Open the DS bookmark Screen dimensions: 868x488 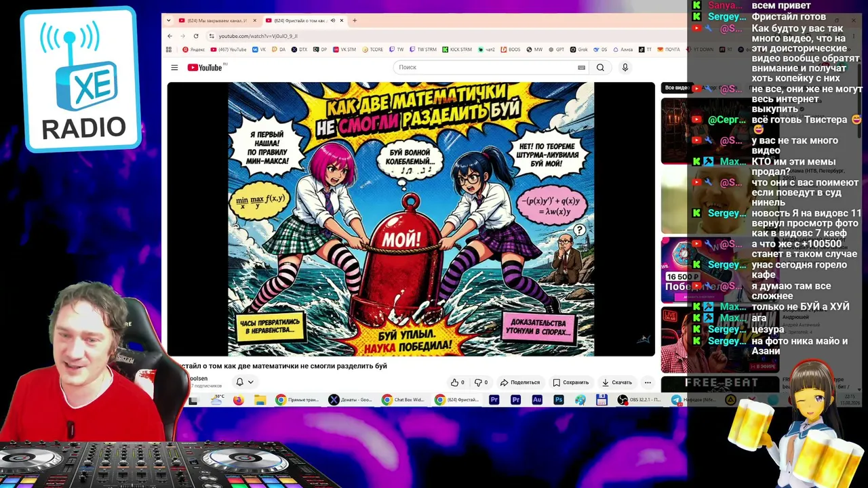[x=600, y=49]
